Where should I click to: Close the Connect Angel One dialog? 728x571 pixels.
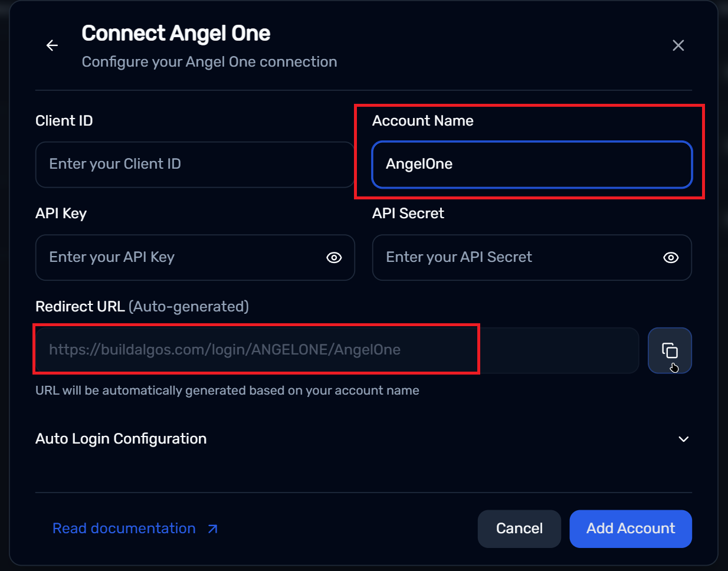678,45
